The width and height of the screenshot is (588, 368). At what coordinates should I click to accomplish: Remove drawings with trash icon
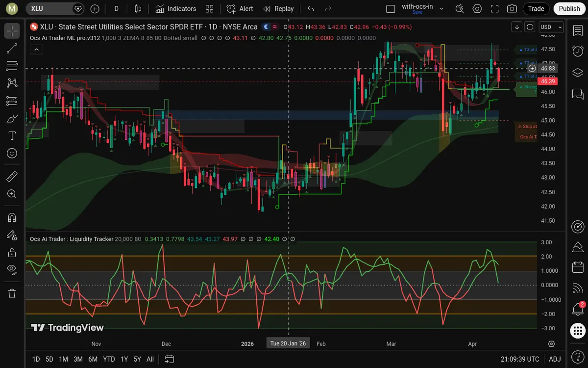pos(12,293)
